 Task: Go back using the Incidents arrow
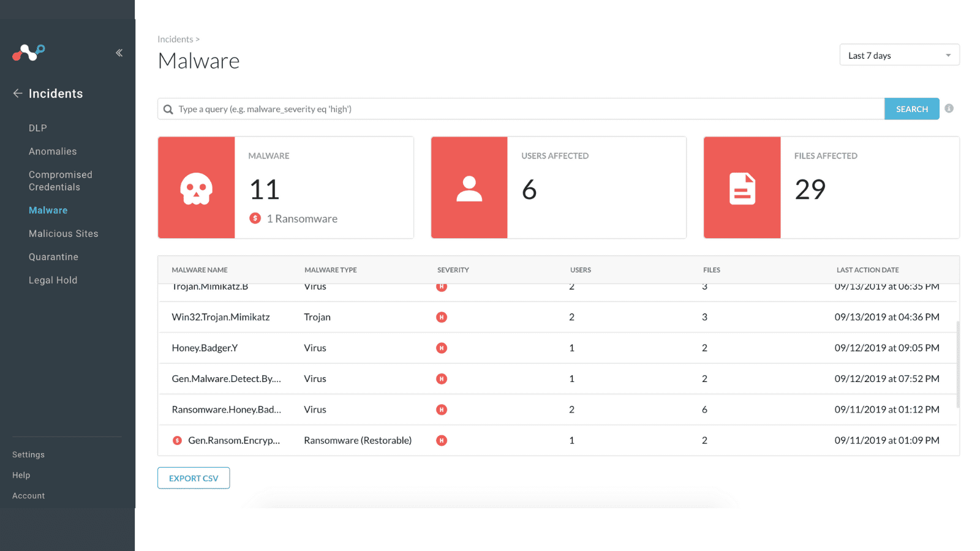pos(18,93)
